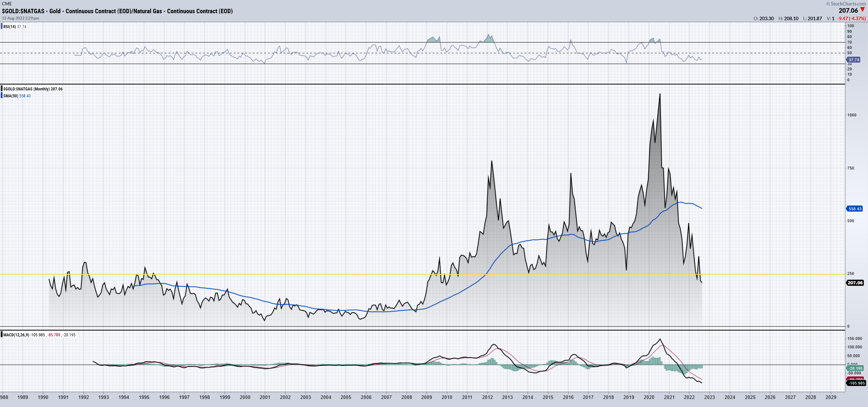Click the 1990 label on the time axis
This screenshot has width=868, height=407.
(43, 397)
